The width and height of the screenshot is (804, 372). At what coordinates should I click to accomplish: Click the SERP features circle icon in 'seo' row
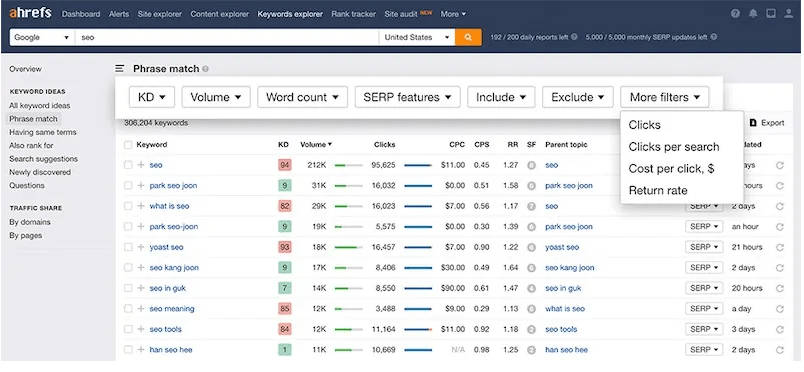click(x=532, y=165)
